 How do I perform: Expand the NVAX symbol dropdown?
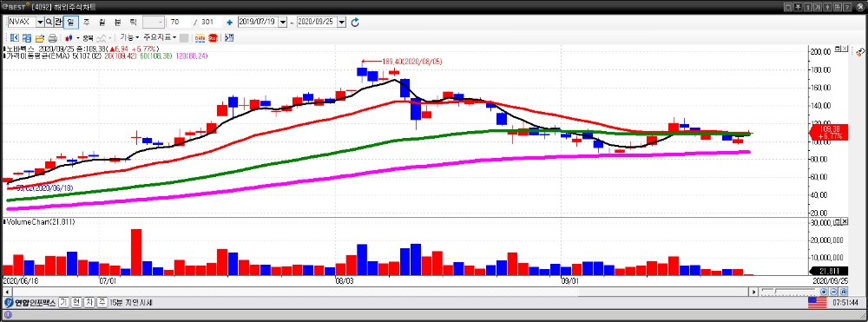click(40, 22)
